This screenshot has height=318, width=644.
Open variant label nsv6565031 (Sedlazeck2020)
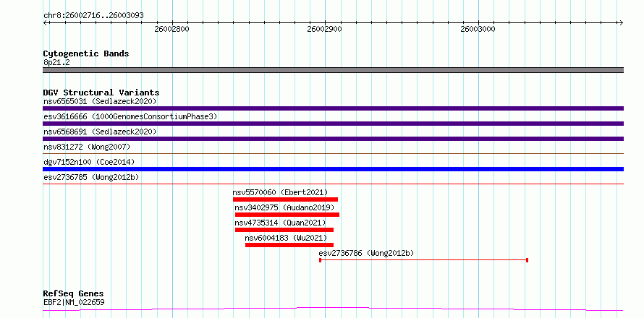(100, 101)
